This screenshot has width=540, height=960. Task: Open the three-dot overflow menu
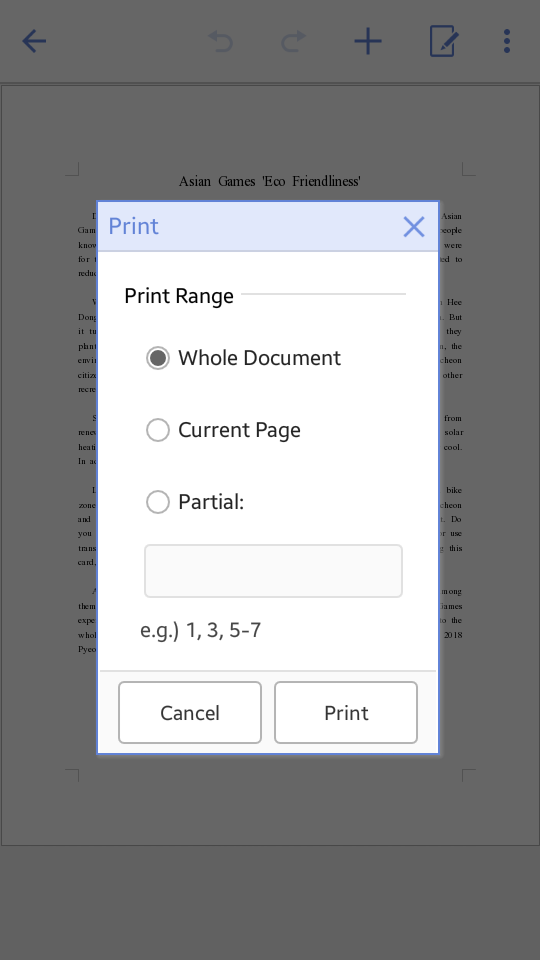tap(507, 41)
